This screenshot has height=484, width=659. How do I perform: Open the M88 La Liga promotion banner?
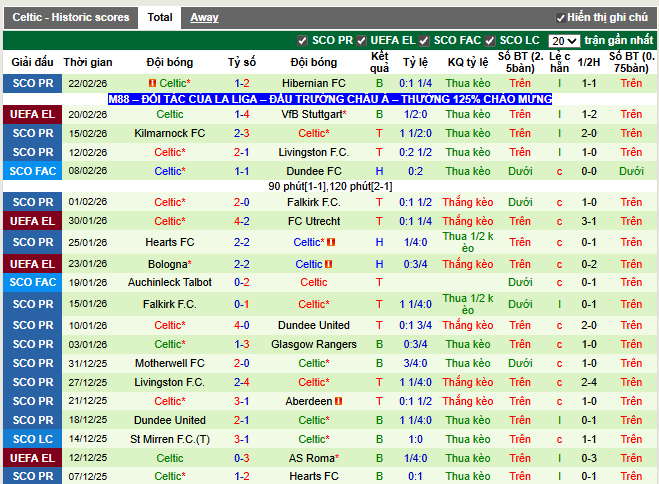[330, 99]
